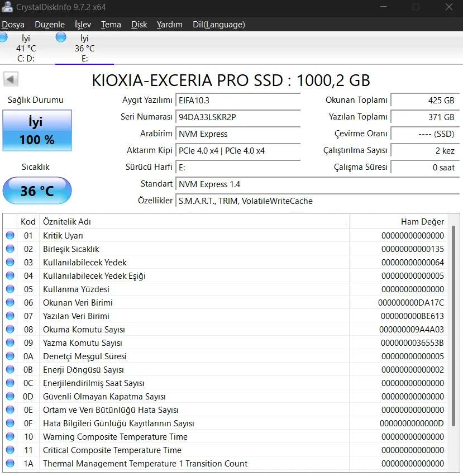Switch to the C: D: disk tab
This screenshot has height=476, width=463.
[26, 49]
